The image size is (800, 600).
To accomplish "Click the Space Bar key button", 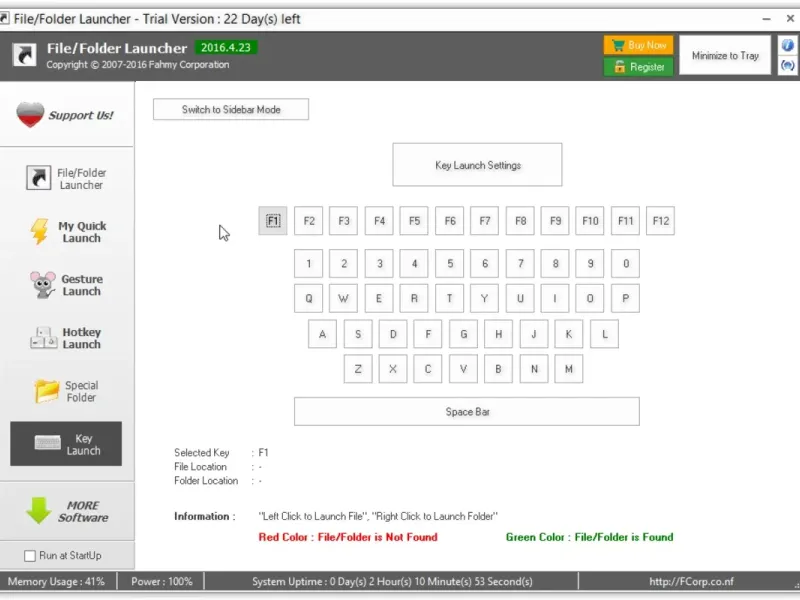I will [467, 411].
